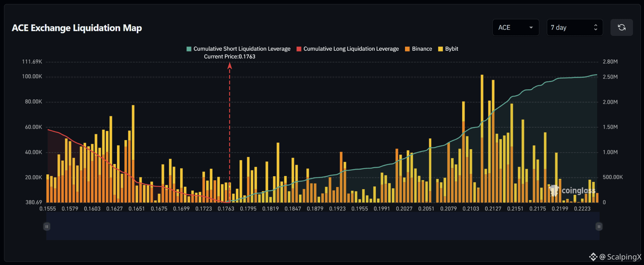Click the @ScalpingX watermark text
Viewport: 644px width, 265px height.
pyautogui.click(x=620, y=257)
